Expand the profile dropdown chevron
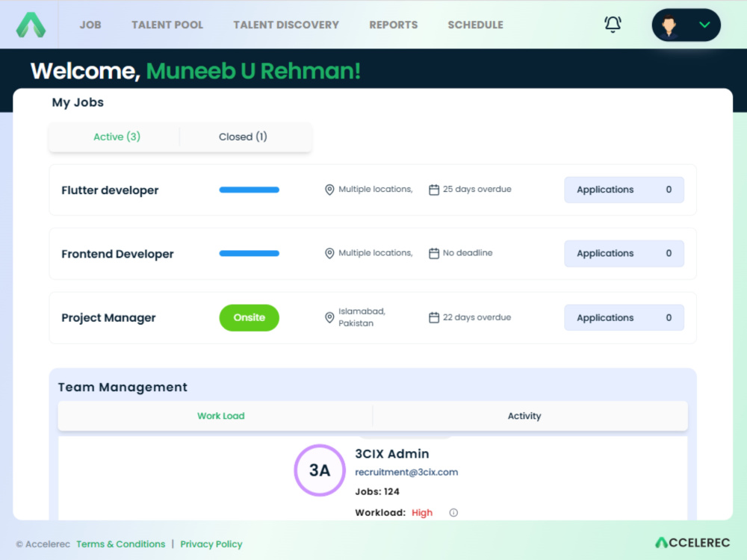747x560 pixels. pos(704,25)
